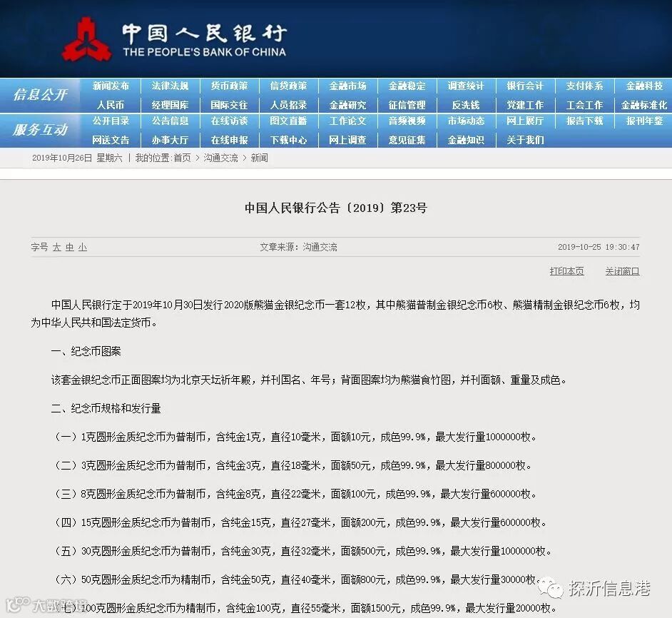Select 报告下载 in service menu
This screenshot has width=672, height=618.
coord(584,121)
